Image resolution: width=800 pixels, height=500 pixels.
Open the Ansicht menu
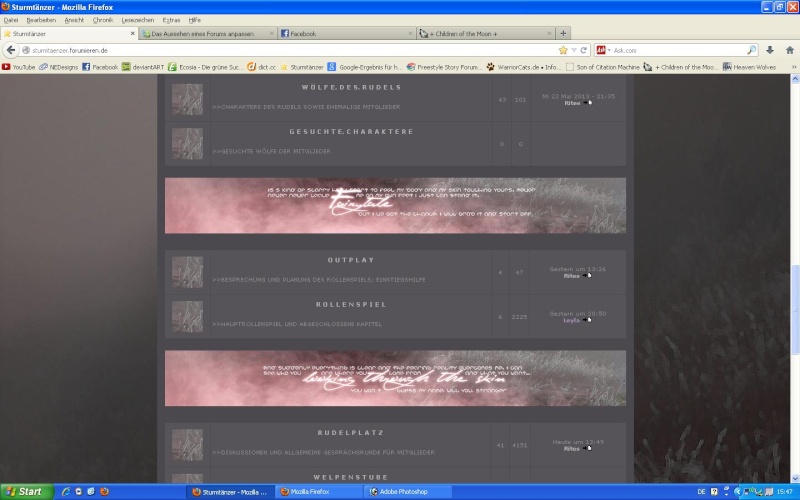point(74,20)
